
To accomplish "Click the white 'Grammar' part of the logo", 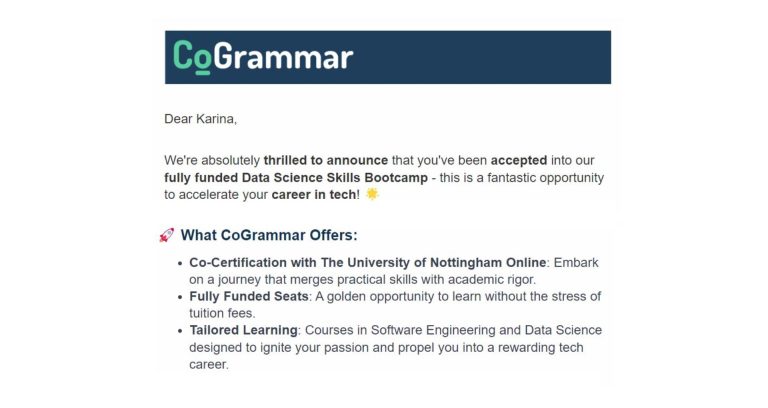I will tap(283, 56).
